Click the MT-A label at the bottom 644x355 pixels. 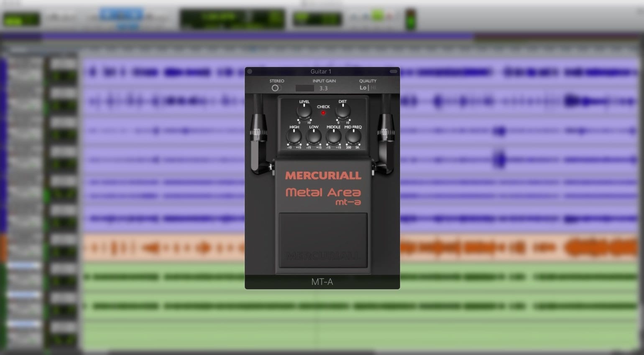coord(322,282)
